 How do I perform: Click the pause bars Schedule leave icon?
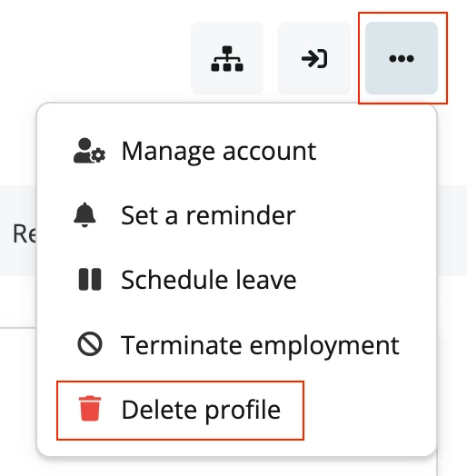pyautogui.click(x=90, y=279)
